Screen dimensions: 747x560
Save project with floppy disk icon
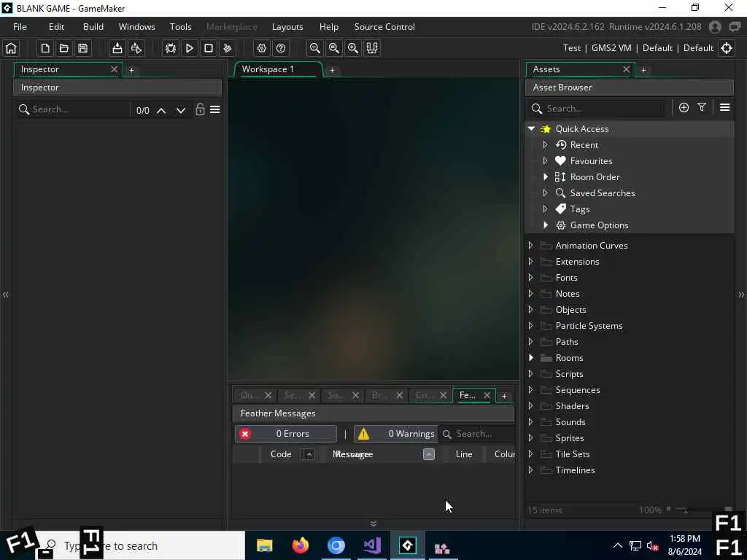click(x=83, y=48)
